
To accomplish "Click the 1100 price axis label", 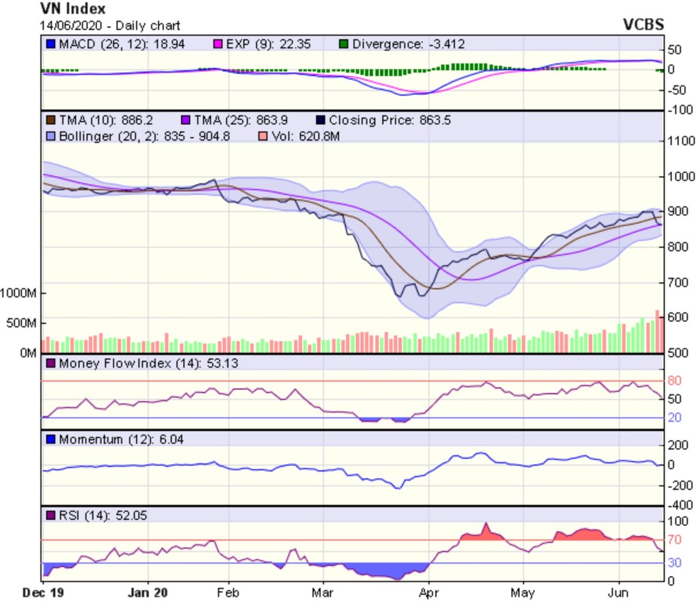I will tap(681, 141).
